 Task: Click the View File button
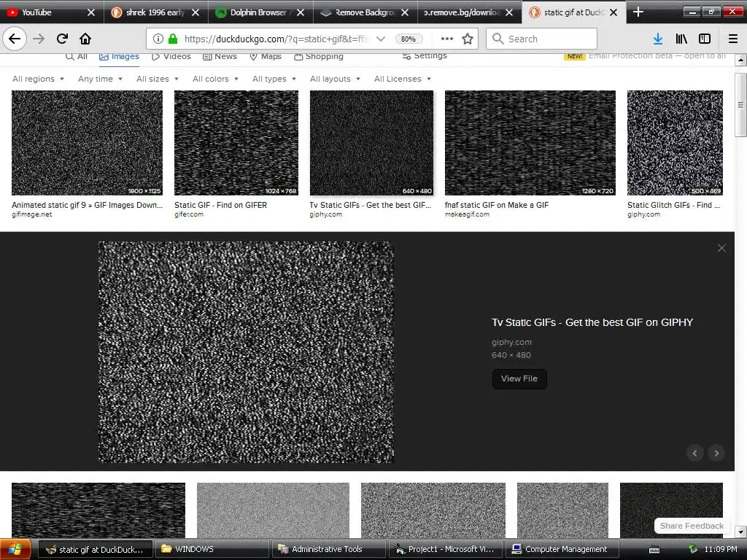pos(519,378)
